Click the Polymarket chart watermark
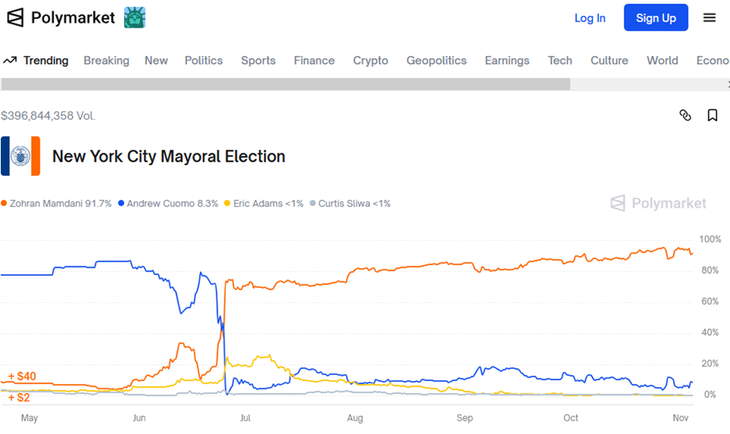The width and height of the screenshot is (730, 434). tap(658, 203)
